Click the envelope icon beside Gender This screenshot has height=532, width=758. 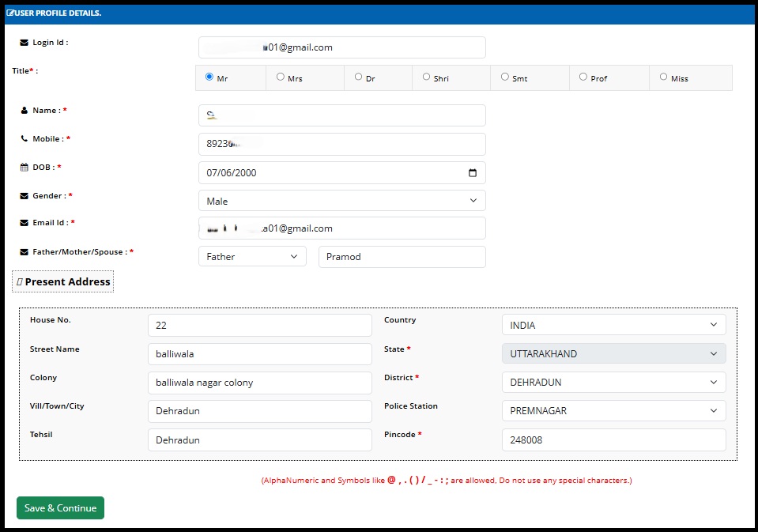25,196
